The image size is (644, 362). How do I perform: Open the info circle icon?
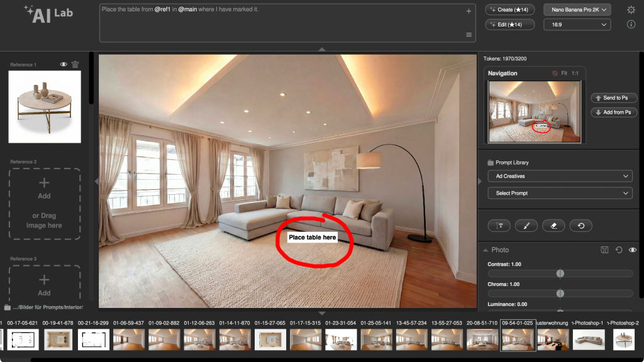(x=631, y=25)
